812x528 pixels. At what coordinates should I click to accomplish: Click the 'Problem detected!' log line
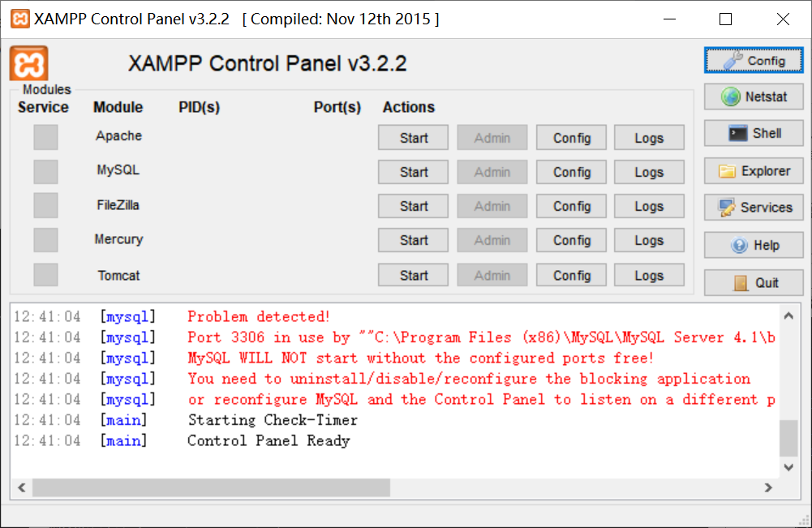(x=259, y=316)
